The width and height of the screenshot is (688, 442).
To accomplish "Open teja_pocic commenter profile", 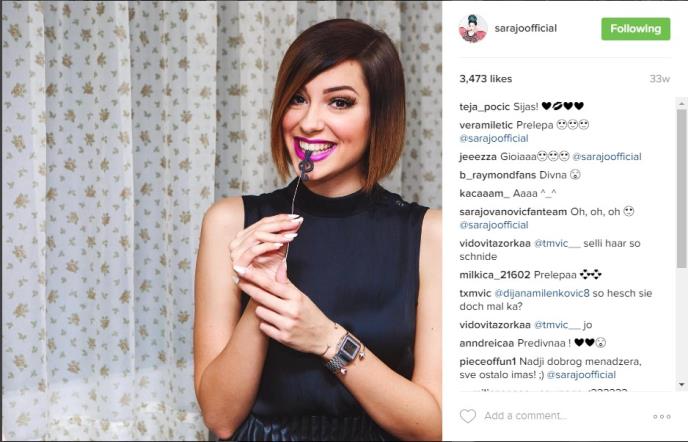I will pyautogui.click(x=484, y=107).
